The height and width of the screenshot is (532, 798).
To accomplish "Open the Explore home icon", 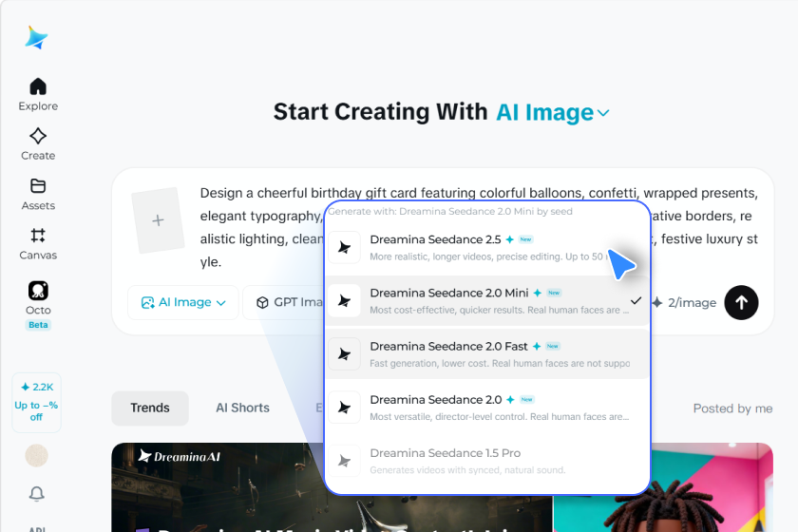I will [38, 86].
